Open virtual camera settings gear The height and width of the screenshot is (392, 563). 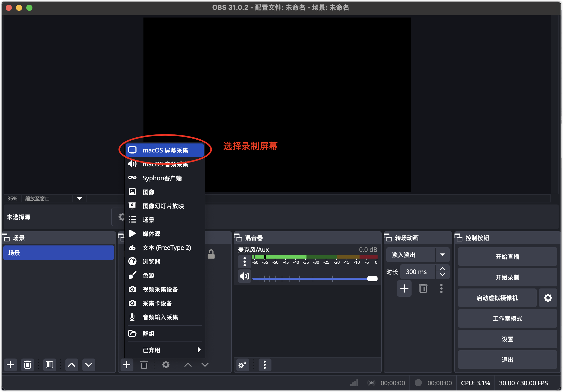click(548, 298)
